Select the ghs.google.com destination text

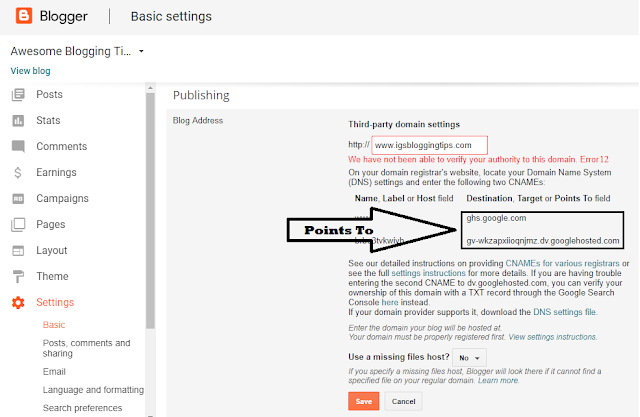pos(496,218)
